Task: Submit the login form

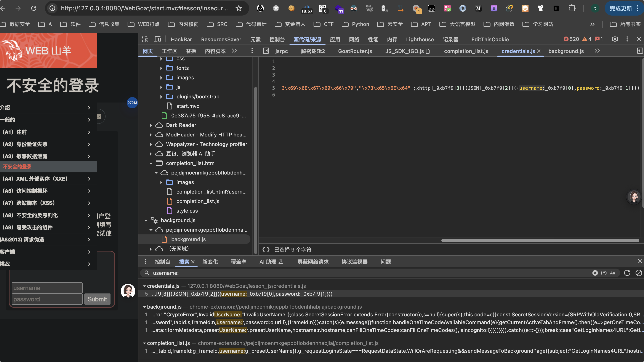Action: tap(97, 299)
